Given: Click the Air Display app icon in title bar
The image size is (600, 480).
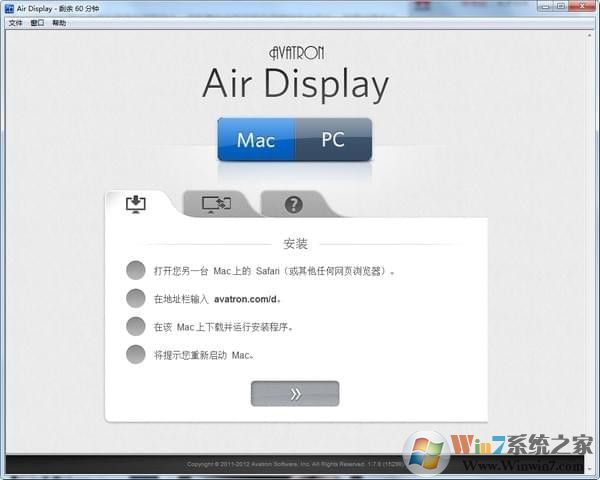Looking at the screenshot, I should 9,8.
